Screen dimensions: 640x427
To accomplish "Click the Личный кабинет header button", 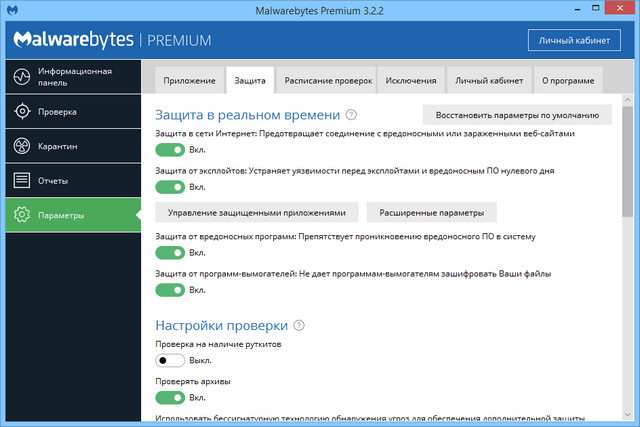I will coord(574,40).
